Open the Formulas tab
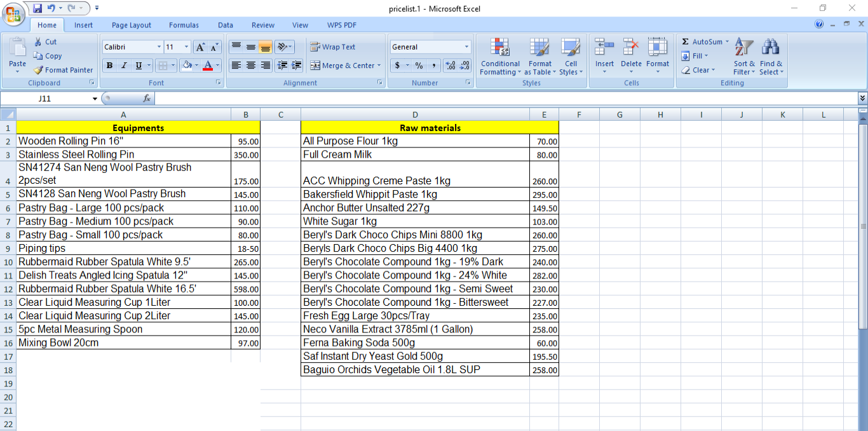Viewport: 868px width, 431px height. [184, 25]
